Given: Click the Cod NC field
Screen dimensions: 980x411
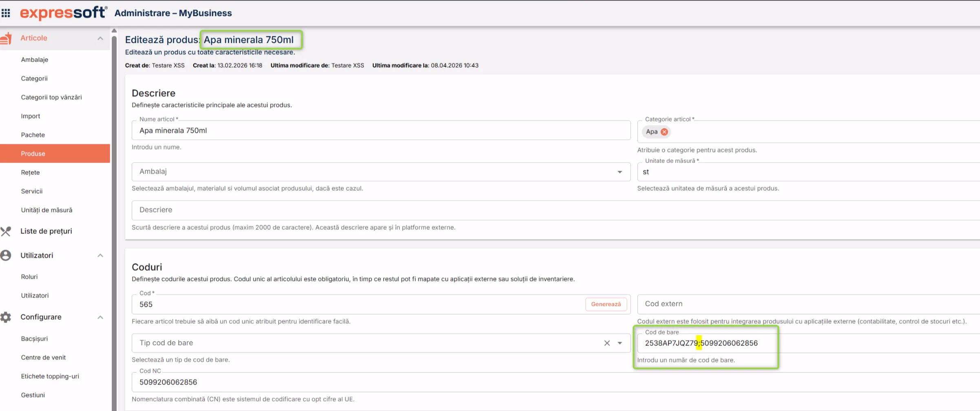Looking at the screenshot, I should [555, 382].
